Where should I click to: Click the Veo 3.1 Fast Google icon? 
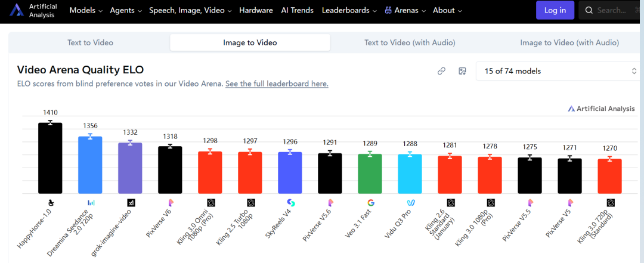click(370, 203)
